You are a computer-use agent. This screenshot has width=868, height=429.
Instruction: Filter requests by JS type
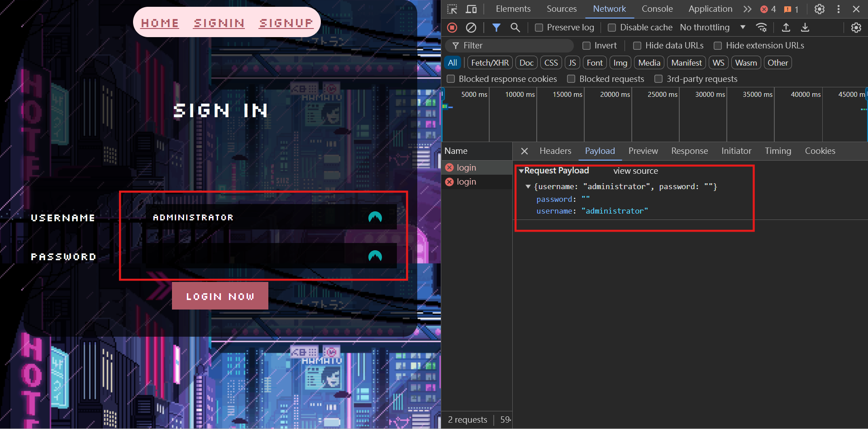pos(572,63)
